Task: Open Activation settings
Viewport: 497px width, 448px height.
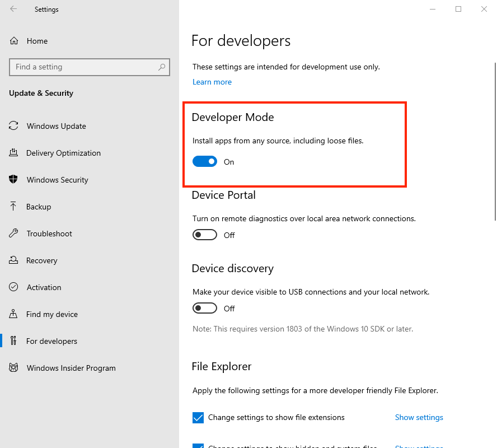Action: tap(44, 287)
